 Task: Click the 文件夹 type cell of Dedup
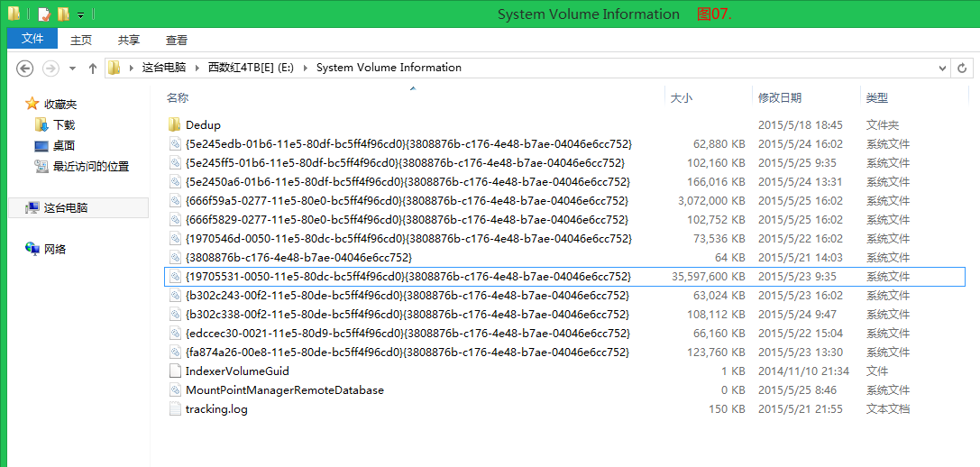click(883, 125)
